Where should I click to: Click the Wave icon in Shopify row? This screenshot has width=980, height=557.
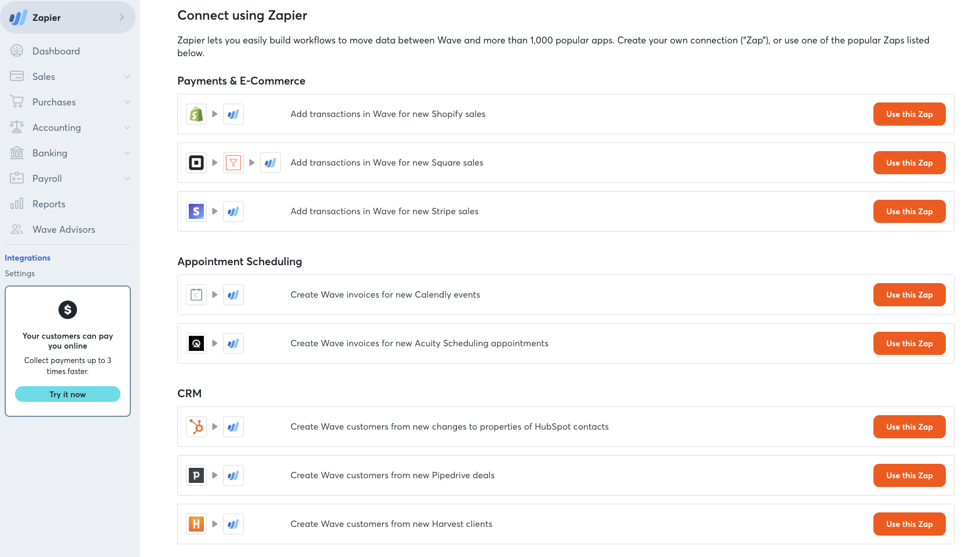pyautogui.click(x=233, y=114)
